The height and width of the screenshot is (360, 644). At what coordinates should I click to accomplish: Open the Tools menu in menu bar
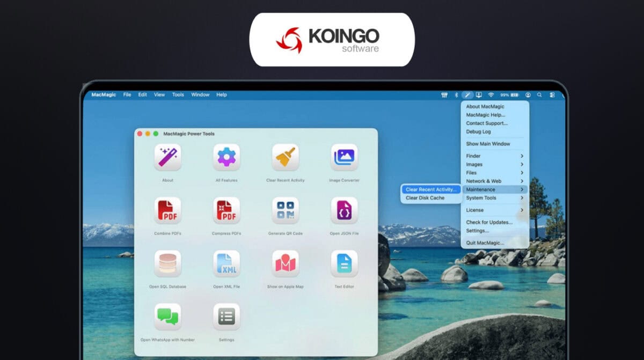[178, 94]
